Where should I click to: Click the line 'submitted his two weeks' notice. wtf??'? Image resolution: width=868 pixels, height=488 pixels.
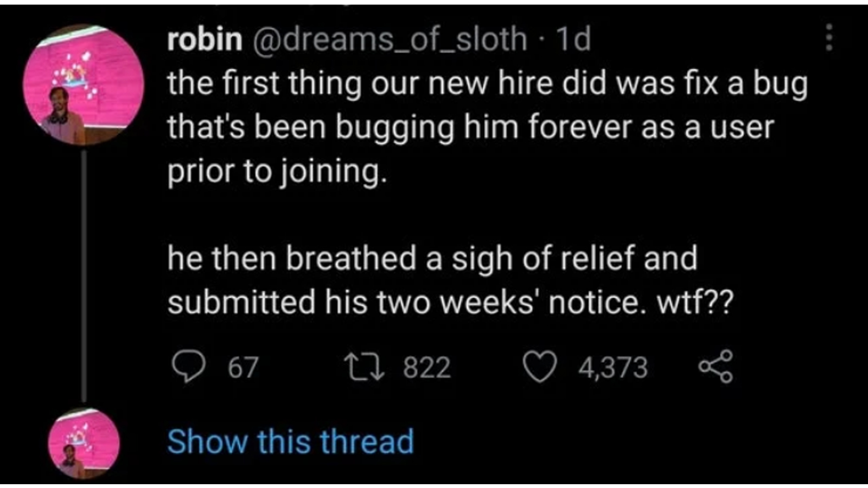[x=450, y=302]
